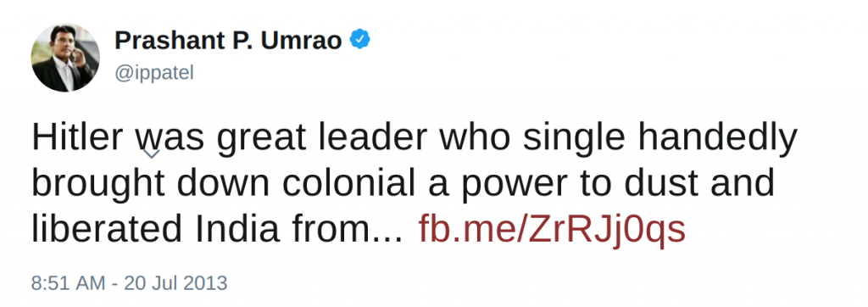Image resolution: width=868 pixels, height=307 pixels.
Task: Click the blue verified badge icon
Action: pos(359,40)
